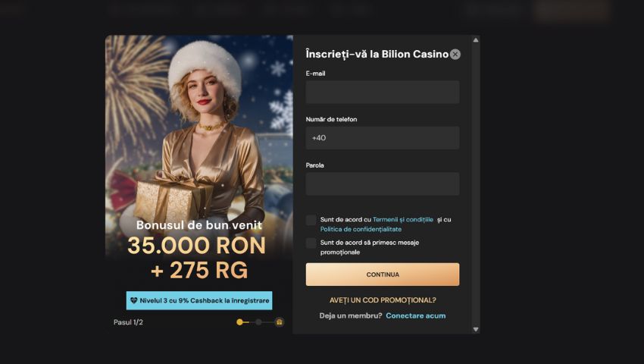Viewport: 644px width, 364px height.
Task: Click the gift icon on step tracker
Action: click(x=280, y=322)
